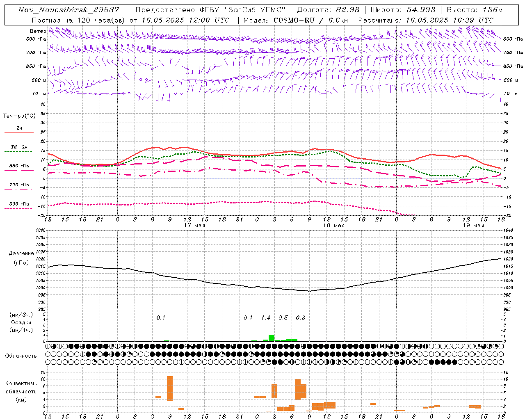Click the 0.3 precipitation amount

coord(301,318)
